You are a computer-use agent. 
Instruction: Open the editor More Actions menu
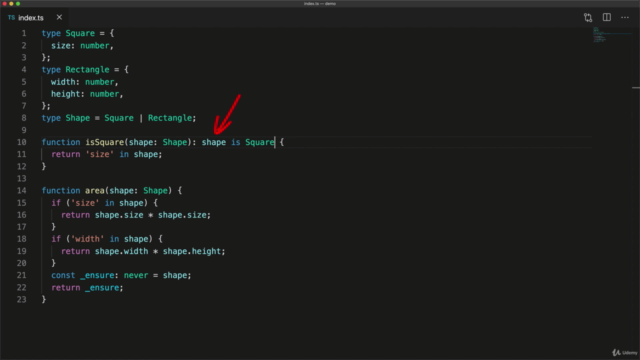pos(625,18)
